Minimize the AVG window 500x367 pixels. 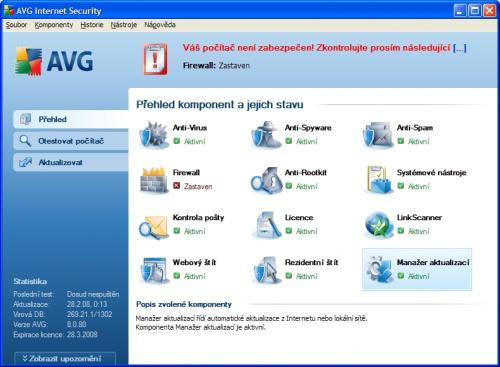[x=460, y=11]
